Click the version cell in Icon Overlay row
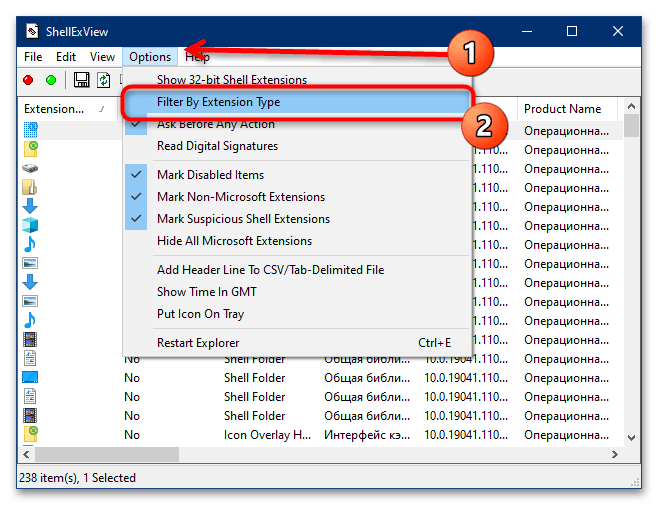 (466, 435)
